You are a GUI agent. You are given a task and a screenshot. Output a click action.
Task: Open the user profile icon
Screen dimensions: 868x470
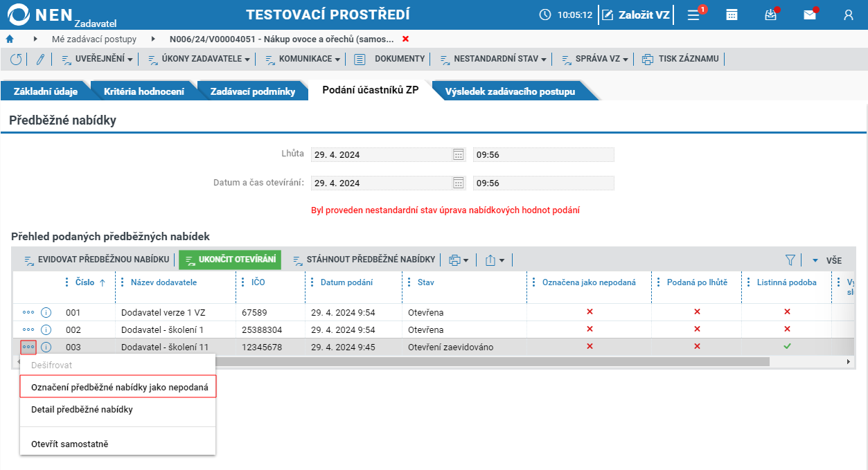(849, 15)
